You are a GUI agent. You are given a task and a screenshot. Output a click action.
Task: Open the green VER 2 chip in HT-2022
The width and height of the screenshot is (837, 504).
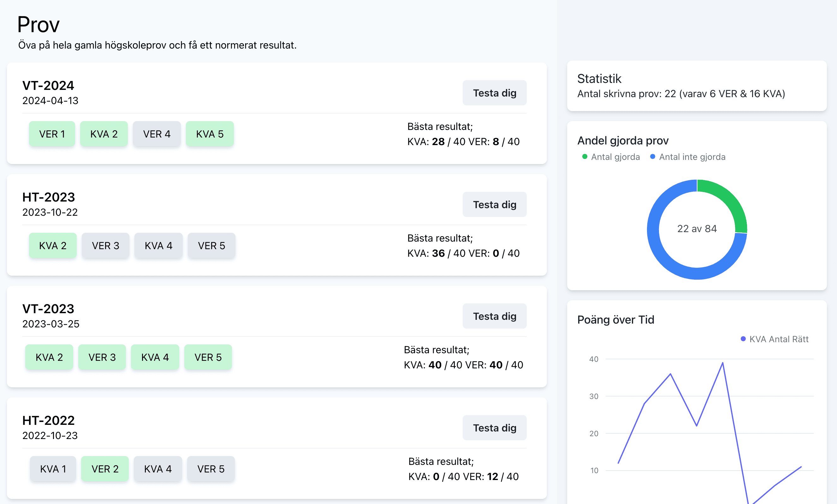click(x=105, y=469)
